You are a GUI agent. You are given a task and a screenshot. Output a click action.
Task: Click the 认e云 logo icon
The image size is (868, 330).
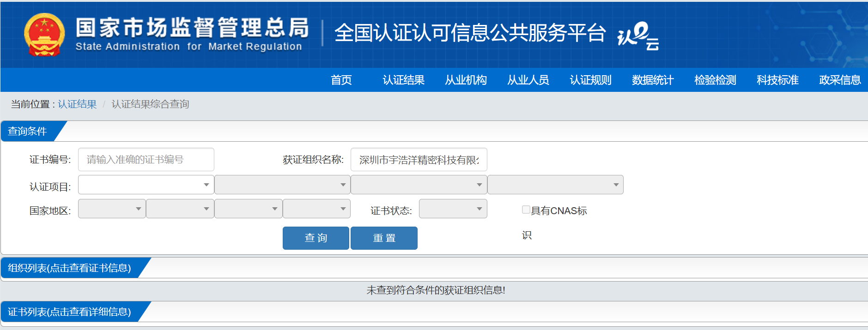point(638,36)
